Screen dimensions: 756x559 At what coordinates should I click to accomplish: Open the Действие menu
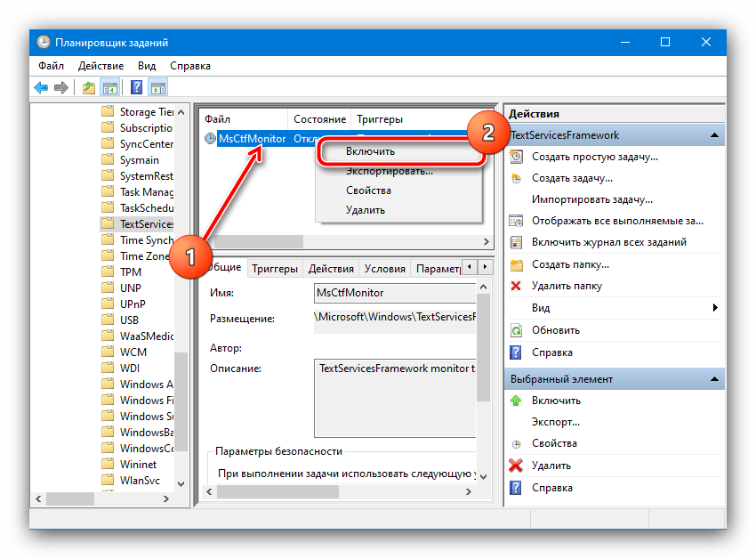pyautogui.click(x=101, y=66)
